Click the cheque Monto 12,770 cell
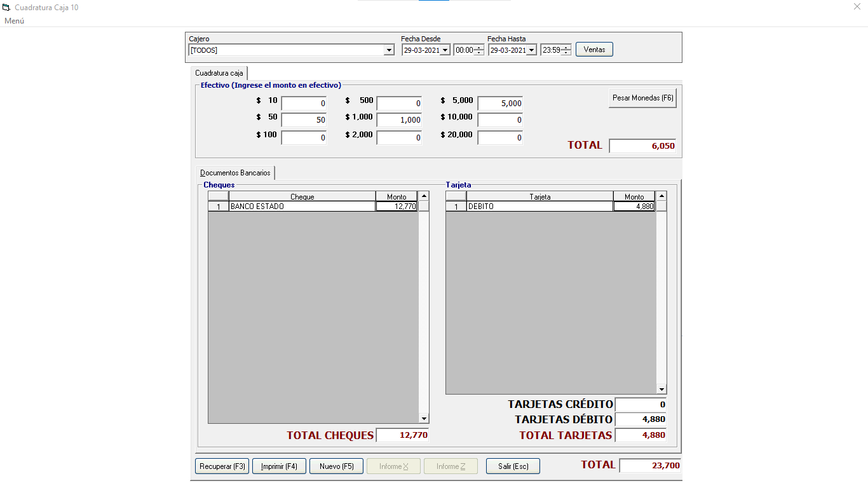Image resolution: width=868 pixels, height=488 pixels. (x=397, y=207)
